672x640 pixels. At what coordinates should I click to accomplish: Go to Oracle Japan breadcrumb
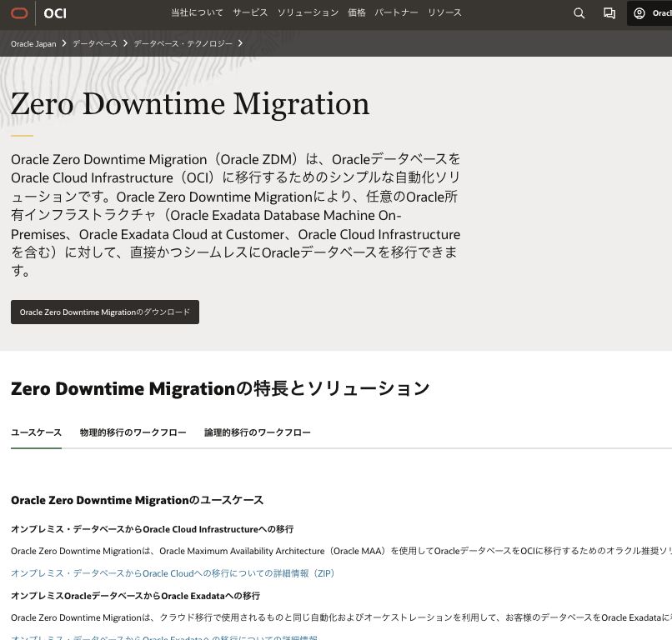(33, 43)
